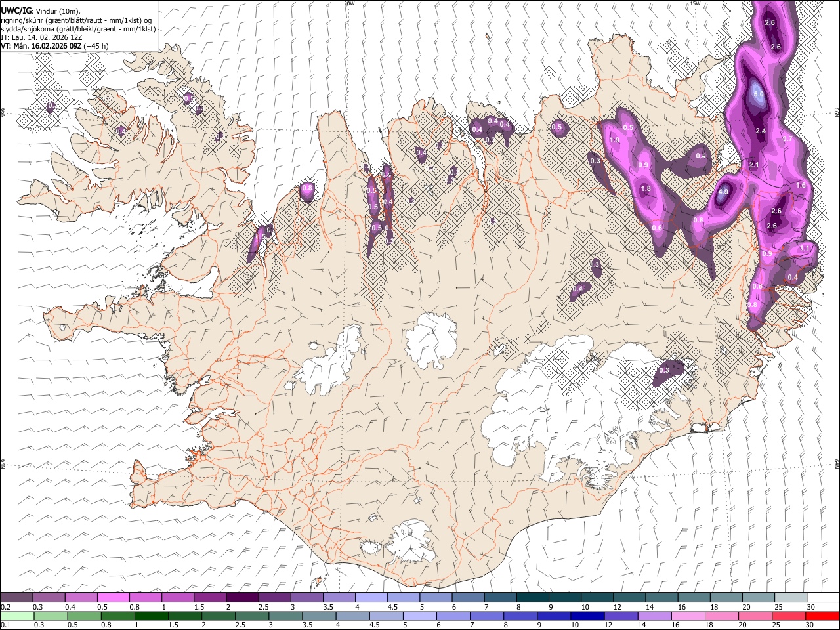The width and height of the screenshot is (840, 630).
Task: Click the 5.0 precipitation value on the map
Action: (759, 95)
